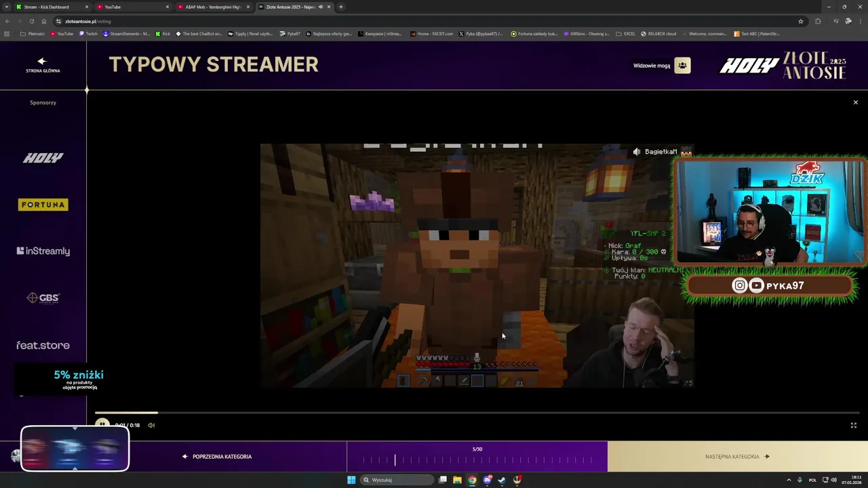Screen dimensions: 868x488
Task: Click the Bagietka11 clip speaker icon
Action: 636,152
